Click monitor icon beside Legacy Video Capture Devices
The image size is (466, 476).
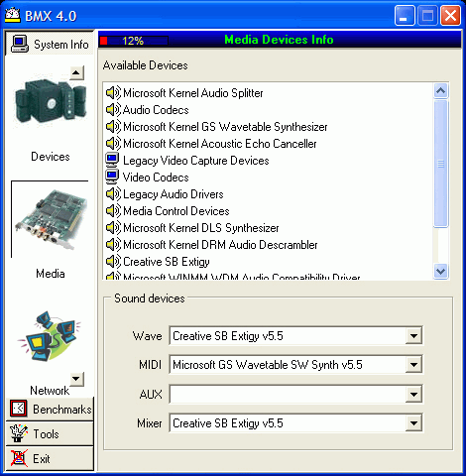[112, 161]
